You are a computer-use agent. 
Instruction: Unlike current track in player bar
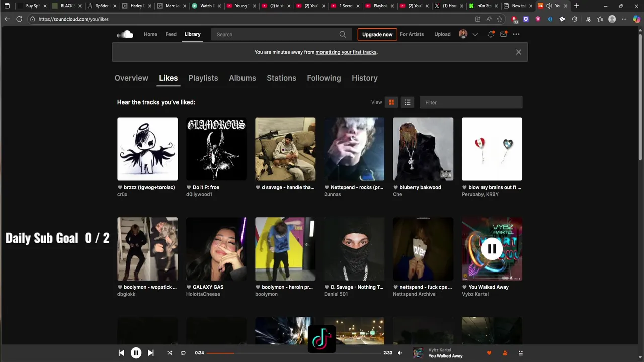489,353
